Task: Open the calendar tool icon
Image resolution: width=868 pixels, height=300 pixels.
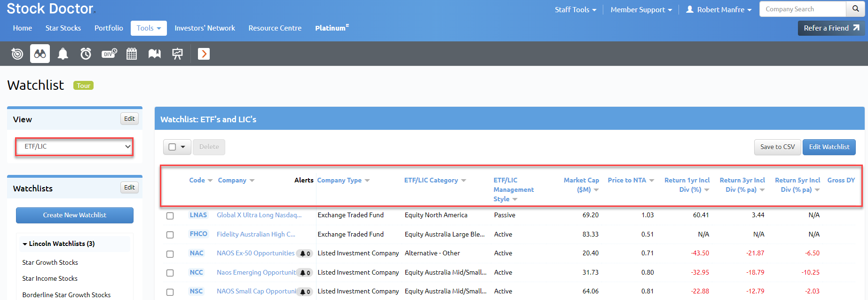Action: 132,54
